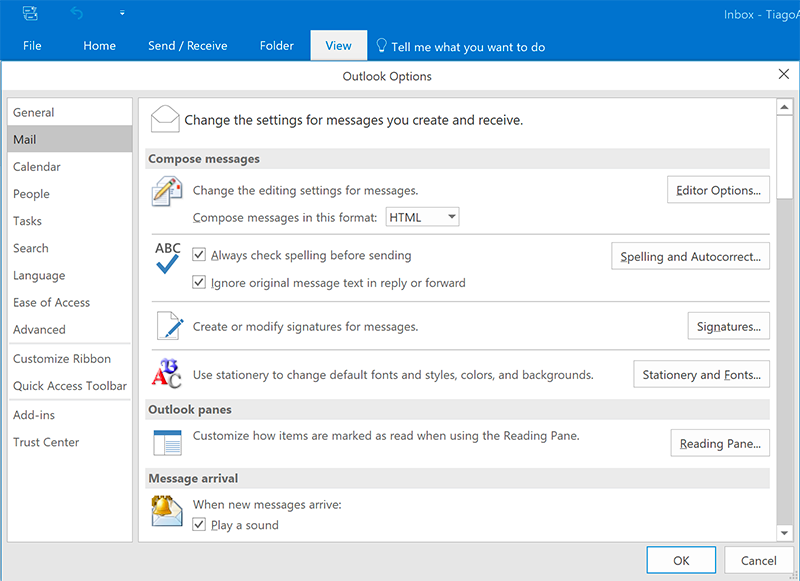Open the compose message format HTML dropdown
The height and width of the screenshot is (581, 800).
coord(422,217)
